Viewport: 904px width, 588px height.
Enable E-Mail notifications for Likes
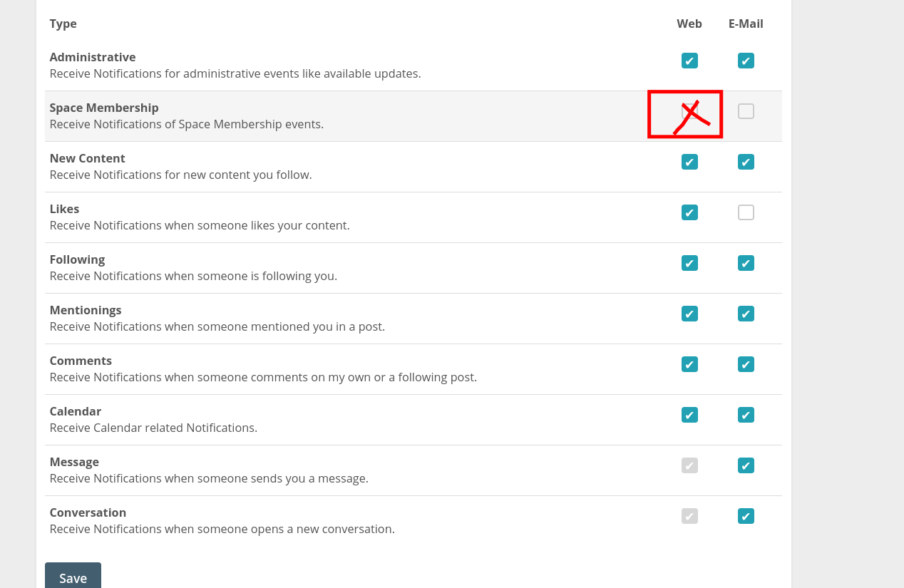746,212
